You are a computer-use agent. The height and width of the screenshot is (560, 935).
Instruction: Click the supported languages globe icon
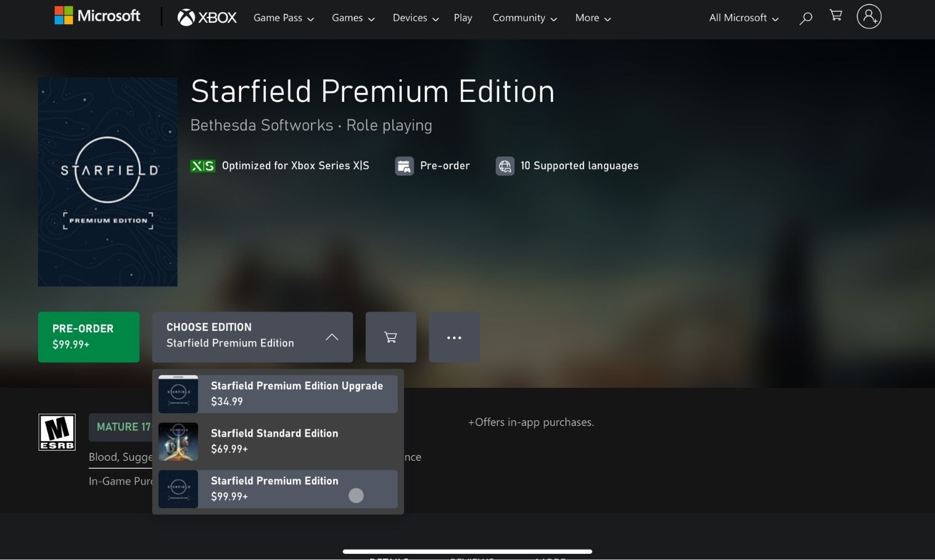pos(505,165)
